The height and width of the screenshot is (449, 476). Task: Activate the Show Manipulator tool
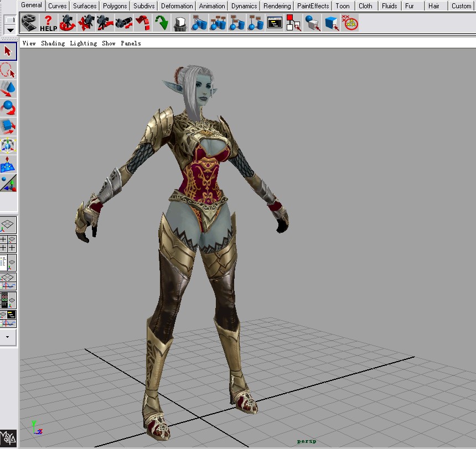[8, 183]
